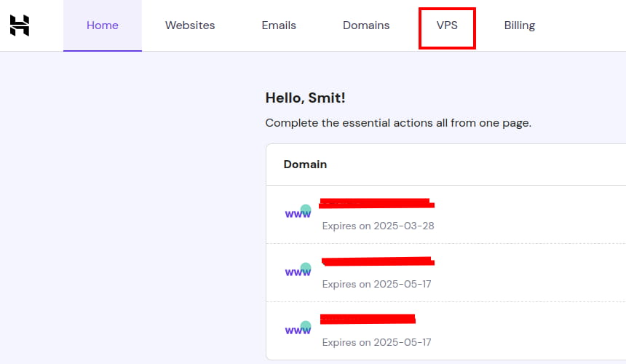Go to the Emails tab
The height and width of the screenshot is (364, 626).
(x=279, y=25)
